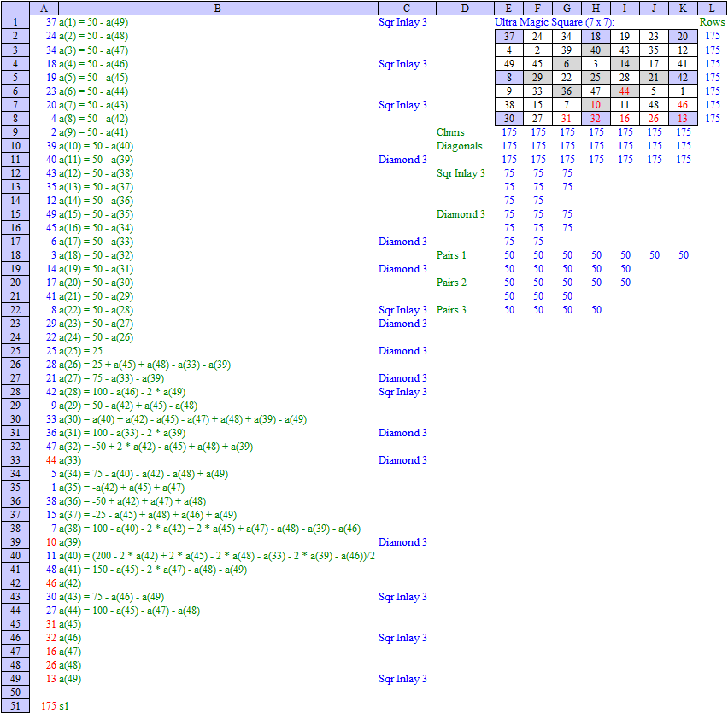Click formula 'a(44) = 100 - a(45) - a(47) - a(48)'
728x713 pixels.
point(130,611)
